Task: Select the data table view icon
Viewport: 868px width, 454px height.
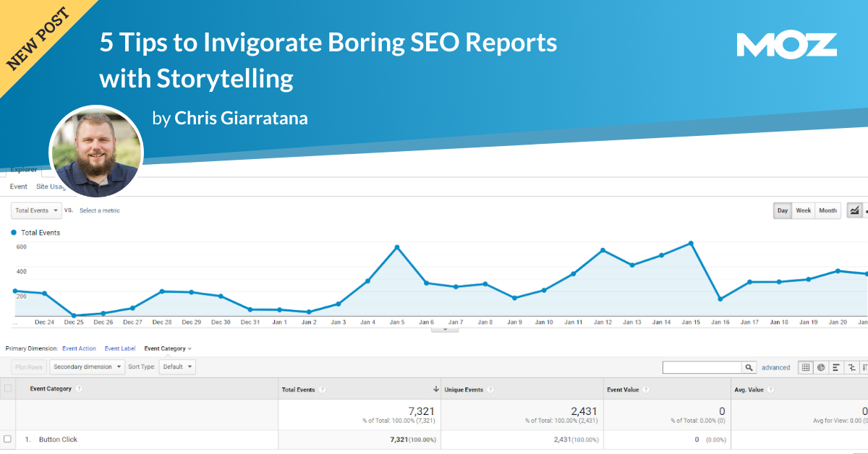Action: [x=805, y=367]
